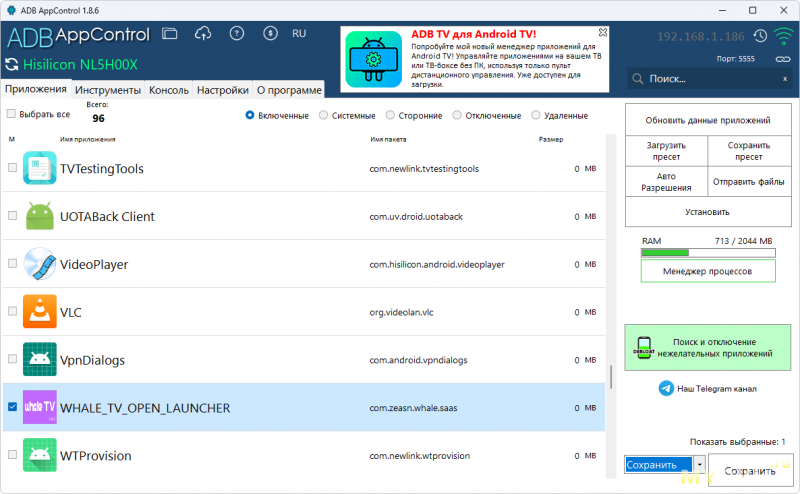The image size is (800, 494).
Task: Select the Включенные radio filter
Action: 249,115
